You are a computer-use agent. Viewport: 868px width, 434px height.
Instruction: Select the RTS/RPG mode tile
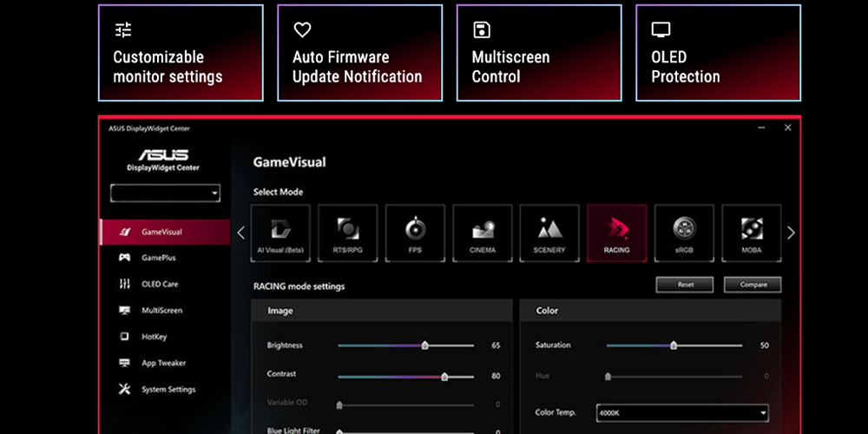[x=348, y=233]
